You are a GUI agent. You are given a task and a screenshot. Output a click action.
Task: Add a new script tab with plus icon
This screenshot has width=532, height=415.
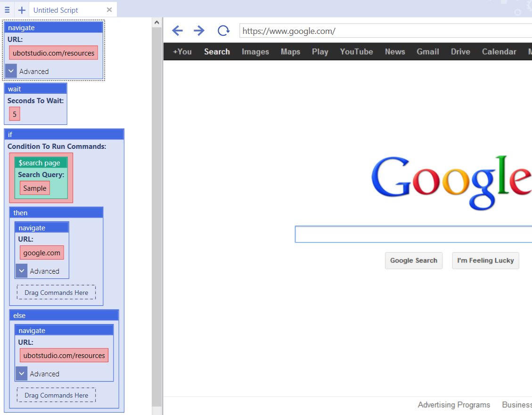click(22, 10)
